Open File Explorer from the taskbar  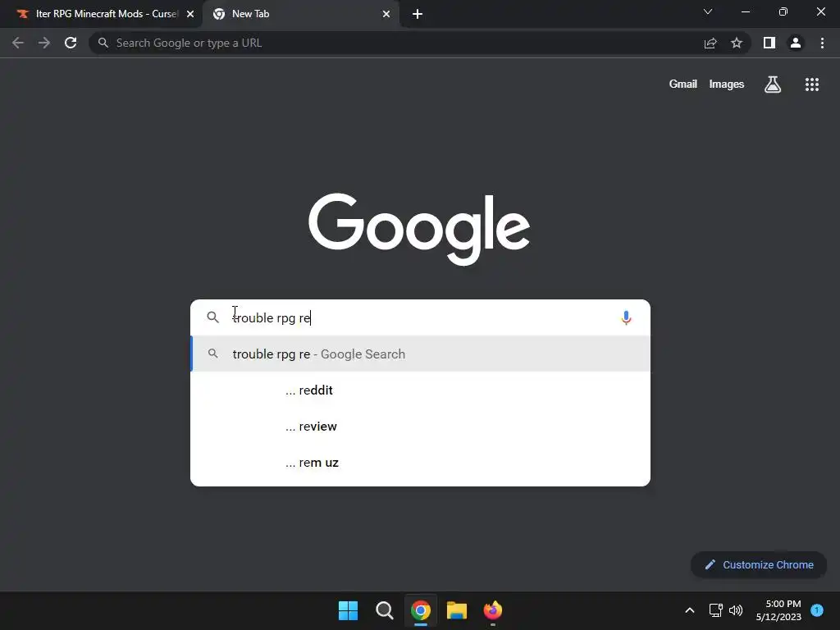(x=457, y=610)
